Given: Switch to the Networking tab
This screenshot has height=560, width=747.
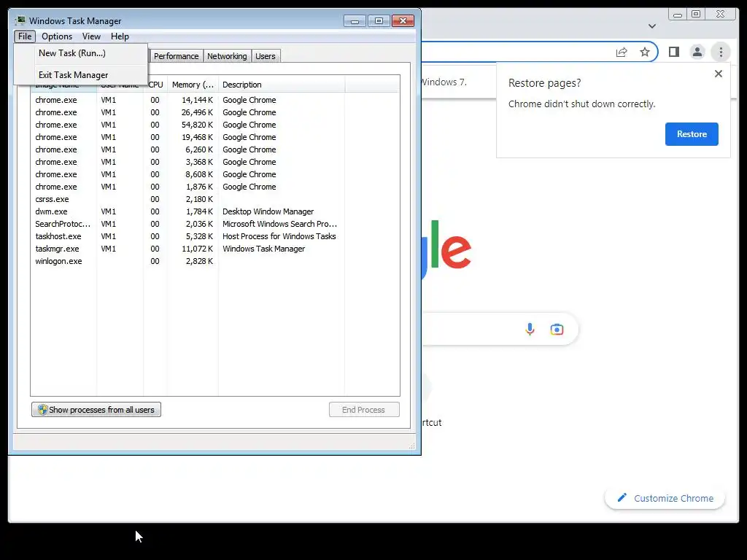Looking at the screenshot, I should (x=227, y=56).
